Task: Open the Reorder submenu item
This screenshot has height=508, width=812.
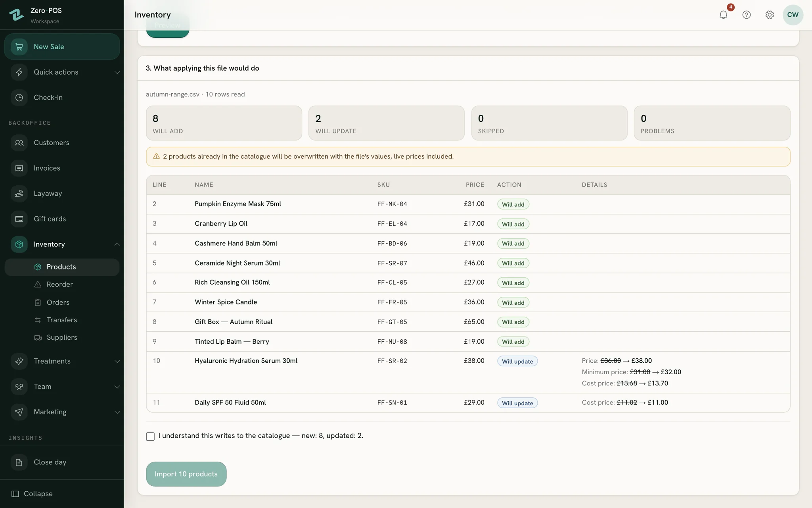Action: (x=62, y=285)
